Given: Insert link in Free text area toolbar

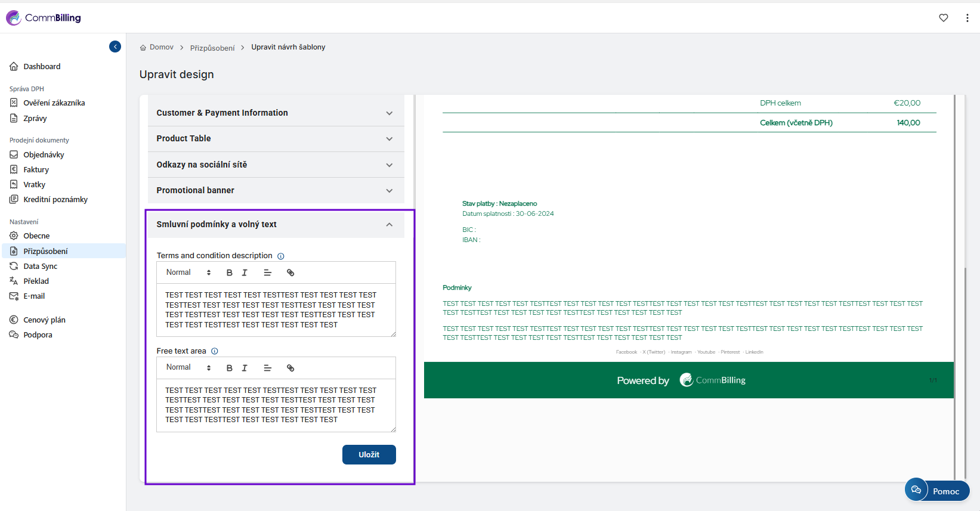Looking at the screenshot, I should pyautogui.click(x=290, y=368).
